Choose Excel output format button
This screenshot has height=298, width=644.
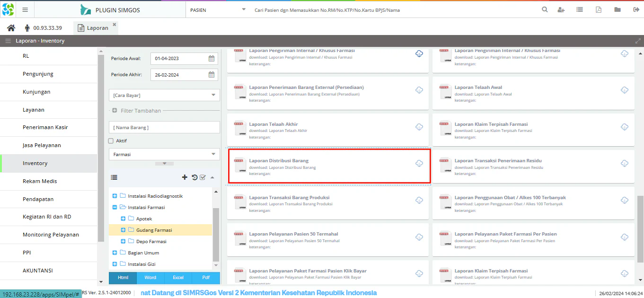[178, 278]
